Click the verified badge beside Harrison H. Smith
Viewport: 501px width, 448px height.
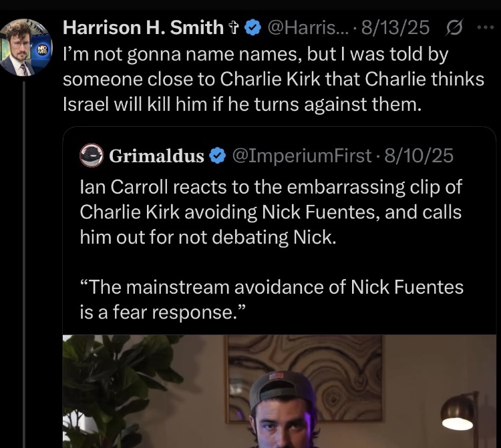coord(253,28)
